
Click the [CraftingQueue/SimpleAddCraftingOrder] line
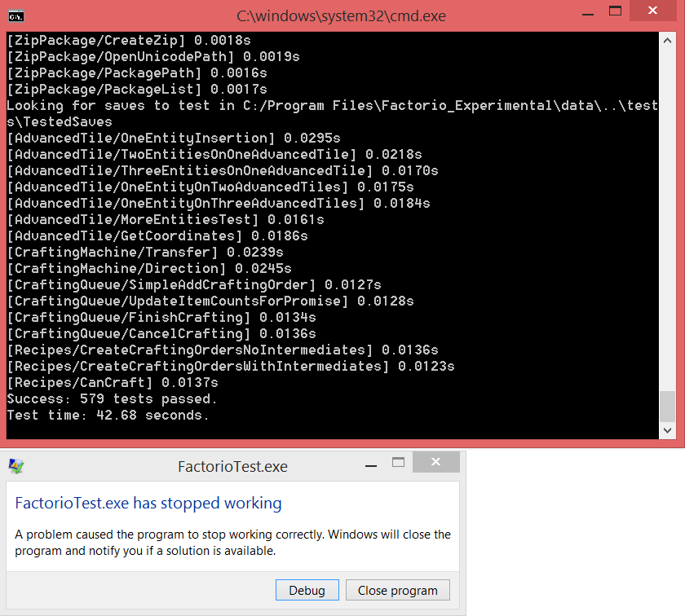[194, 284]
